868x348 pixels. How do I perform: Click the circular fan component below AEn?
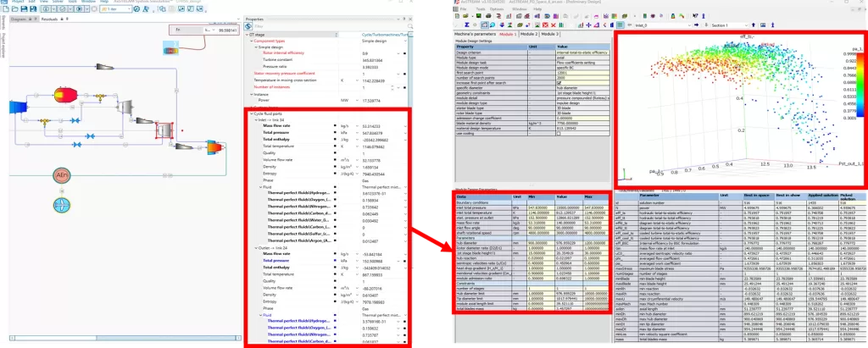pos(63,205)
